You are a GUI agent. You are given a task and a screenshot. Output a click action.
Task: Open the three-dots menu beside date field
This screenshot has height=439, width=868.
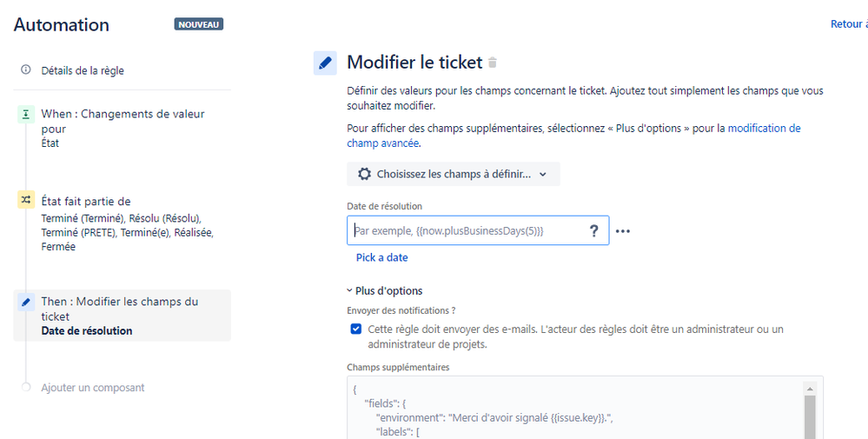coord(623,231)
